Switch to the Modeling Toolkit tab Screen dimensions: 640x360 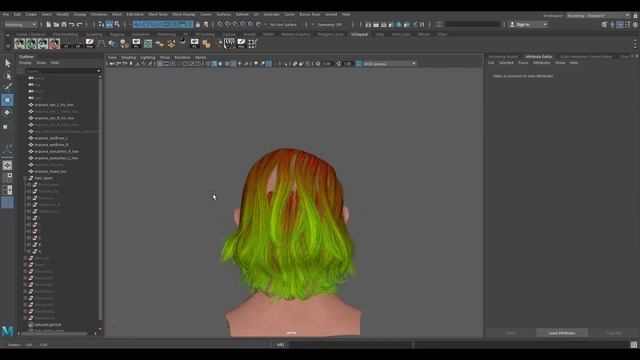(x=503, y=57)
